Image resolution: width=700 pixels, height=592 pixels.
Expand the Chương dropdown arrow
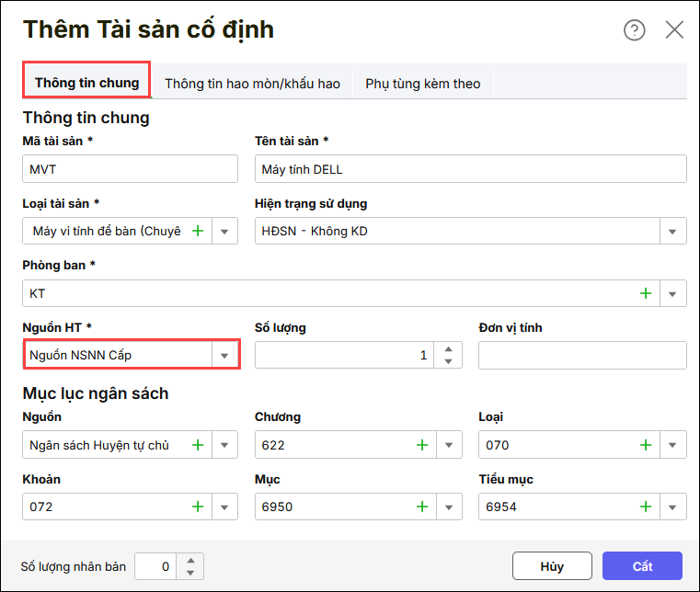pos(449,445)
